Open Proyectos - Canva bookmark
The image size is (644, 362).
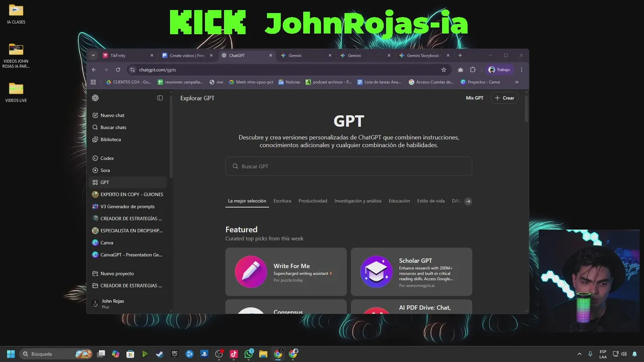tap(480, 82)
